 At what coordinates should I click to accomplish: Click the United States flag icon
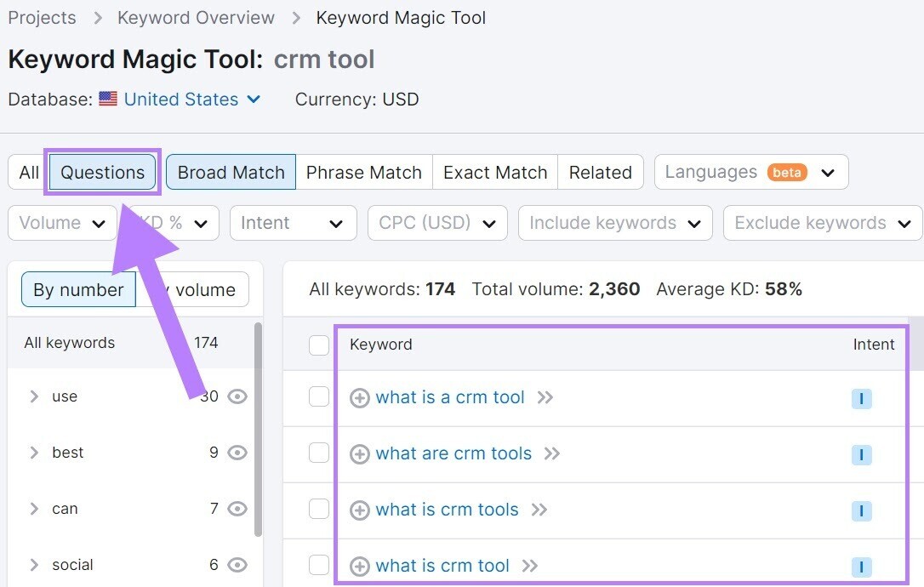pos(108,99)
